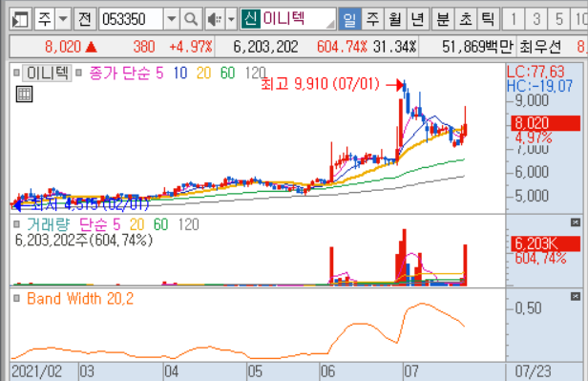
Task: Toggle the marker box before 거래량
Action: click(x=16, y=224)
